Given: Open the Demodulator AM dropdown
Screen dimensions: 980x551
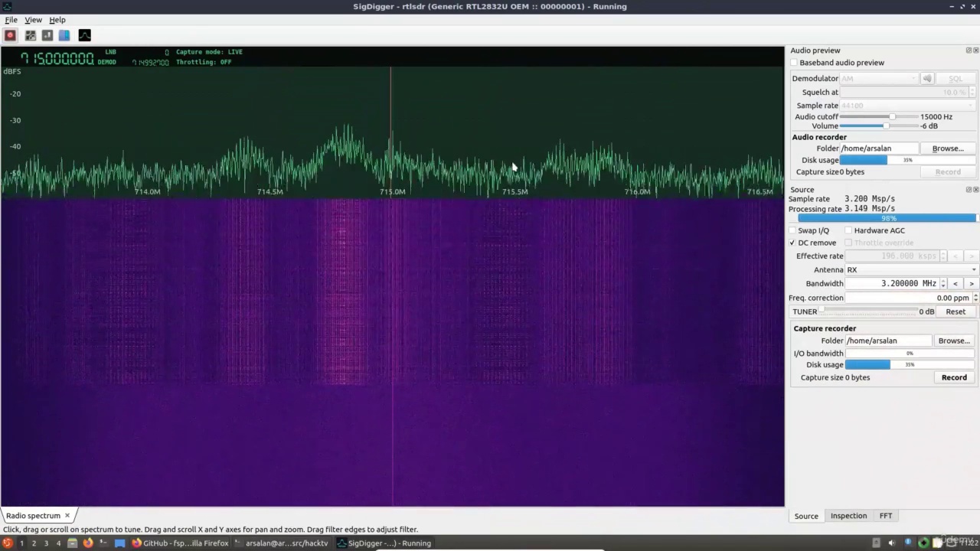Looking at the screenshot, I should (878, 78).
